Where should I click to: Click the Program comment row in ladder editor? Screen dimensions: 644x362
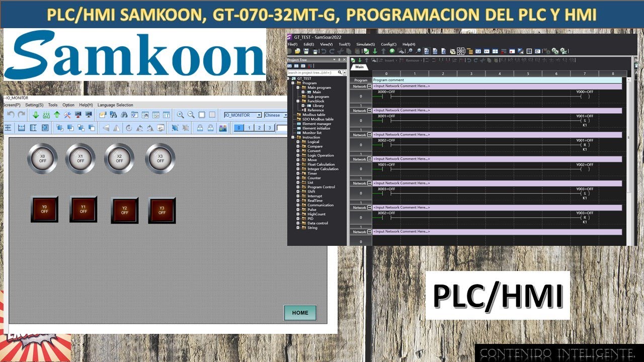pyautogui.click(x=497, y=80)
